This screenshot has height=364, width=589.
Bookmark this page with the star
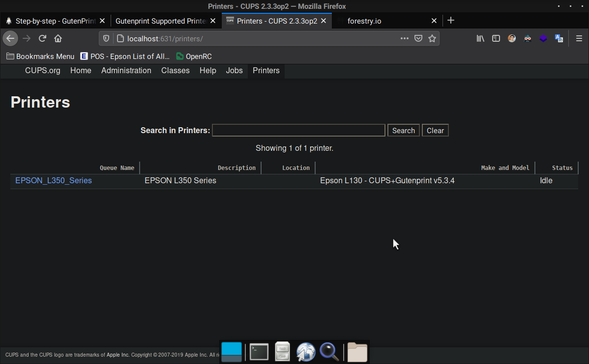click(432, 38)
